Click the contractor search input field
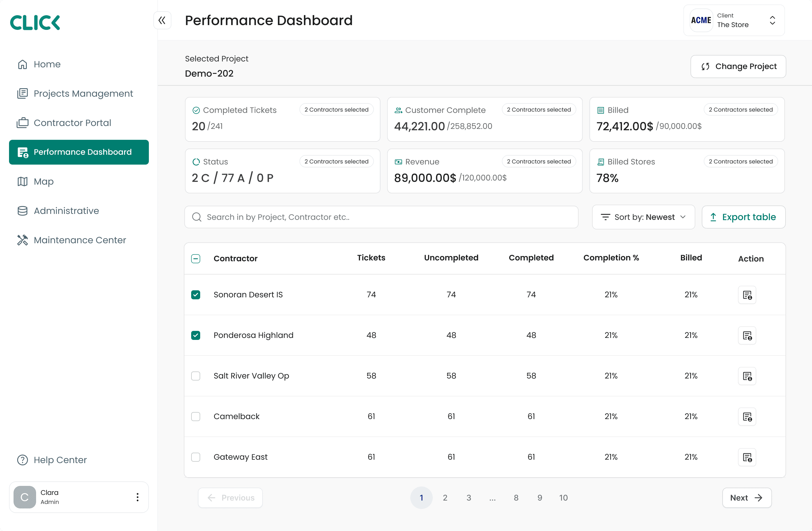The height and width of the screenshot is (531, 812). click(x=381, y=217)
